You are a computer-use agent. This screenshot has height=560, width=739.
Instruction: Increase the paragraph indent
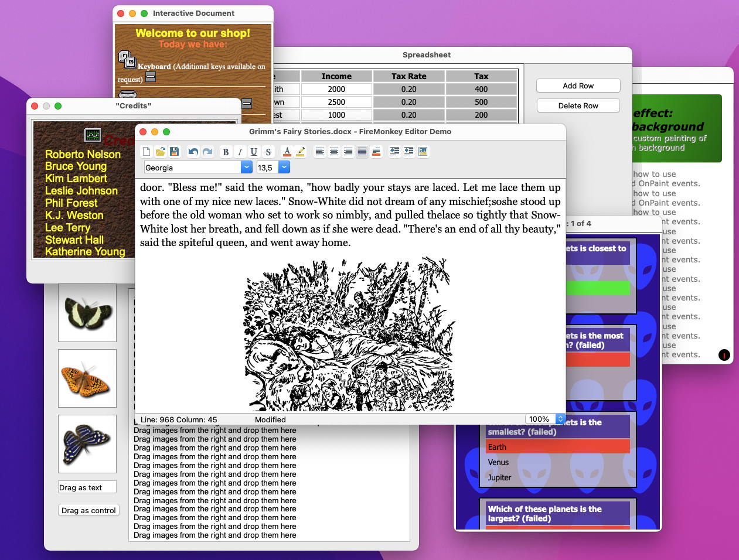[x=408, y=152]
